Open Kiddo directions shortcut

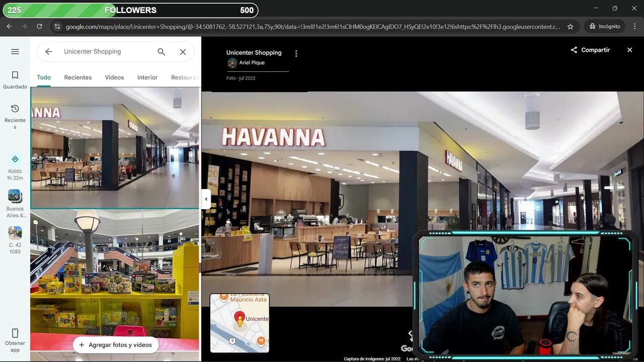15,167
